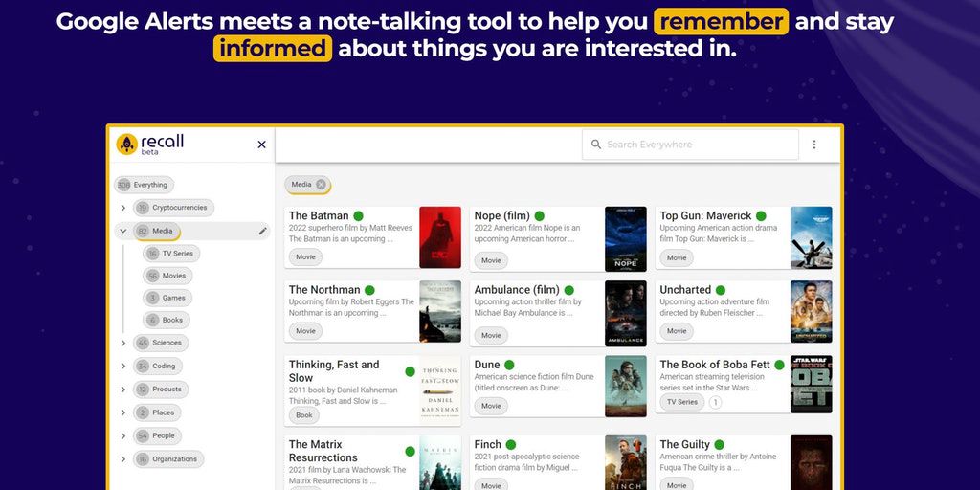Viewport: 980px width, 490px height.
Task: Click TV Series tag on Boba Fett card
Action: (x=682, y=402)
